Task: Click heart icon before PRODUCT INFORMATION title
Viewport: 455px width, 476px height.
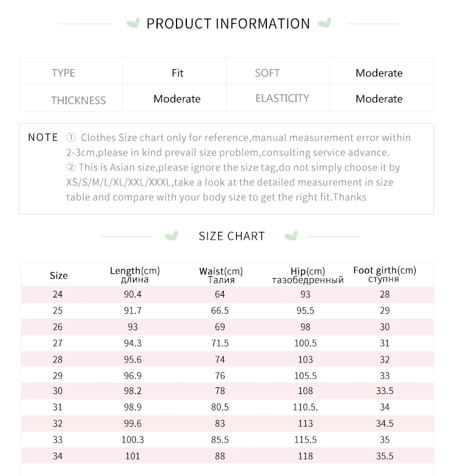Action: click(x=133, y=24)
